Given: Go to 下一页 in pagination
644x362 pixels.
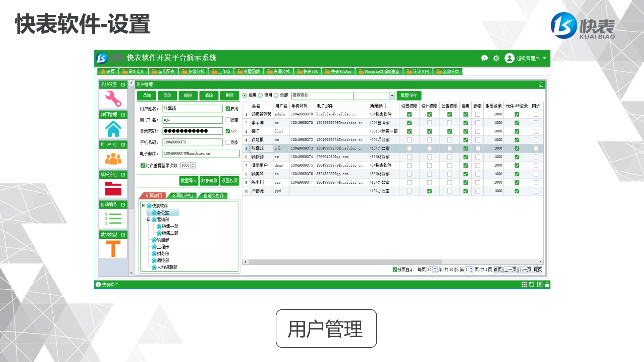Looking at the screenshot, I should coord(525,270).
